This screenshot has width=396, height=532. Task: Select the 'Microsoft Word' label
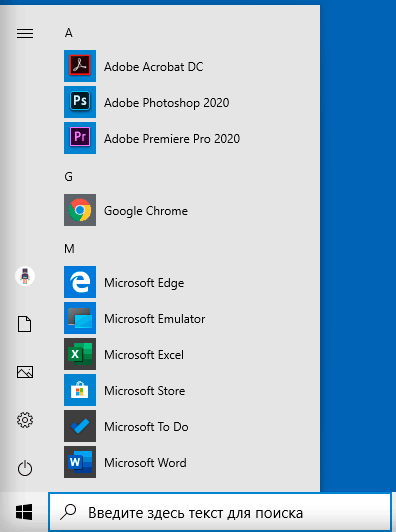pyautogui.click(x=145, y=462)
